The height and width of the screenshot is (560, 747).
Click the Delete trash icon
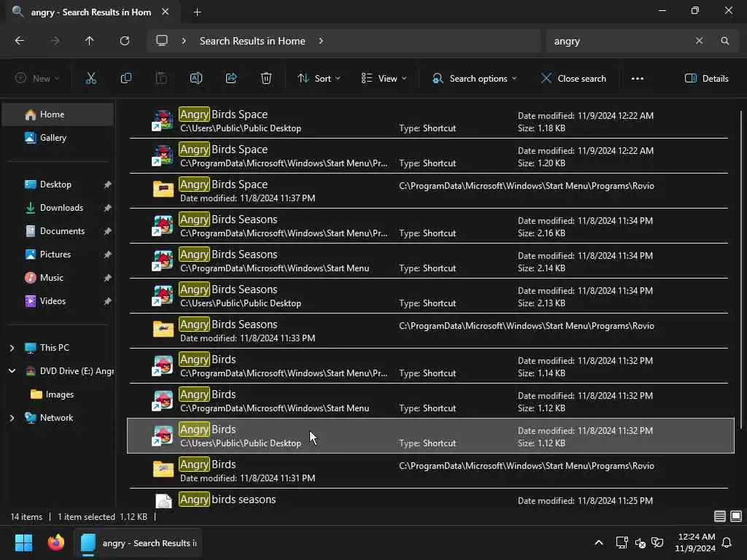(266, 79)
